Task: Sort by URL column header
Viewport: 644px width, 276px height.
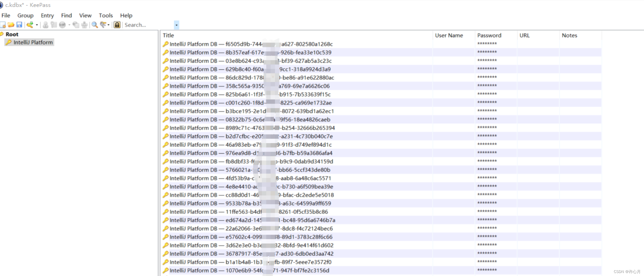Action: click(538, 35)
